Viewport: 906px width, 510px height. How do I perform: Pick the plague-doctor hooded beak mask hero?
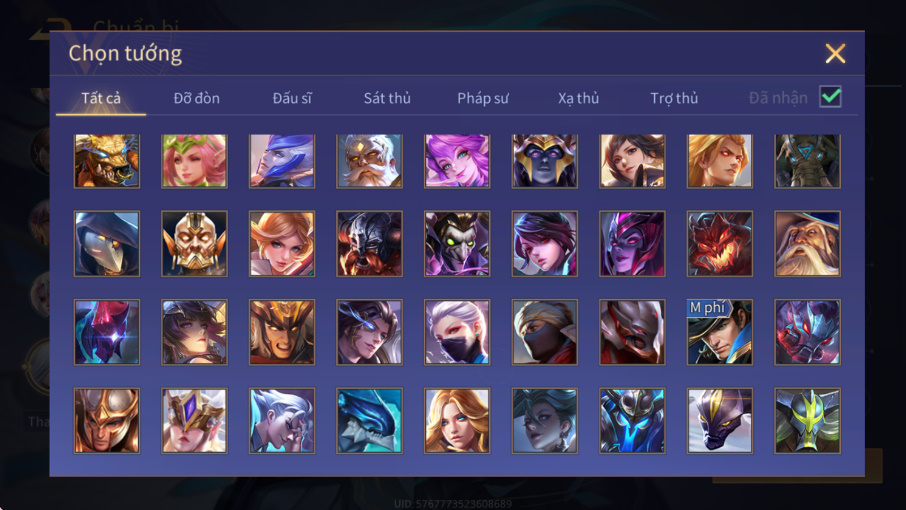point(107,244)
